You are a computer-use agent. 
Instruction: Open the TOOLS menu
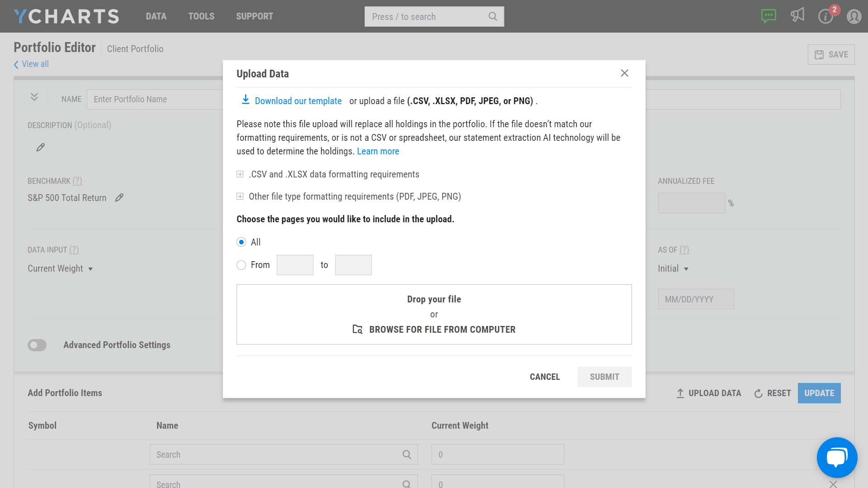click(x=201, y=16)
